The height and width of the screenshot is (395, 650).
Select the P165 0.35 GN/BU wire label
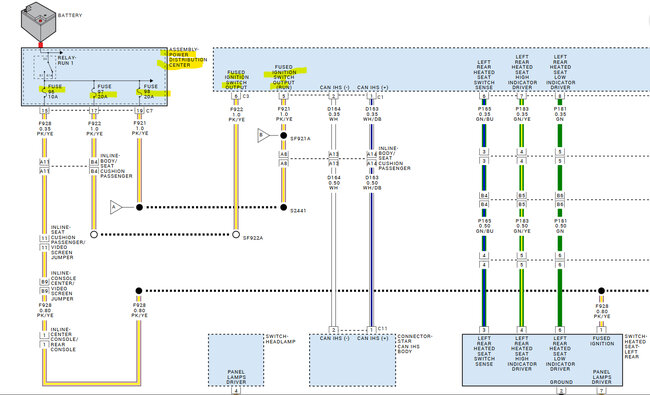(484, 114)
